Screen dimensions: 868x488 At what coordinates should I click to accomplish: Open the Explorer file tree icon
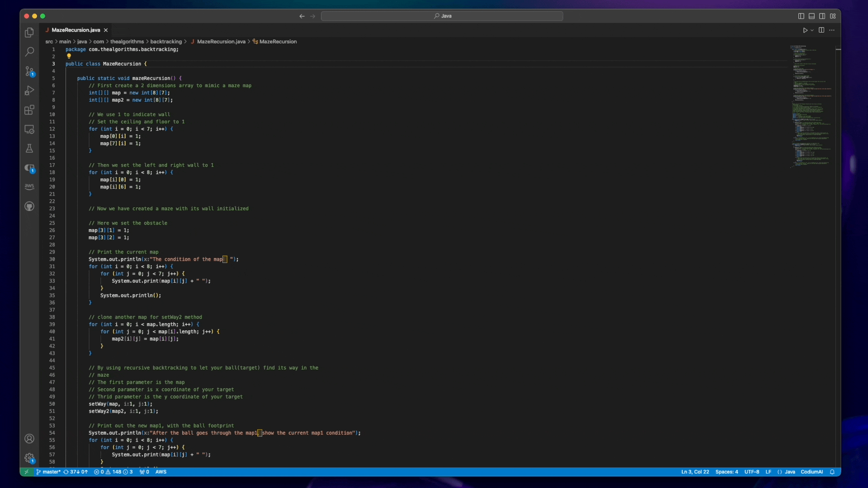29,33
